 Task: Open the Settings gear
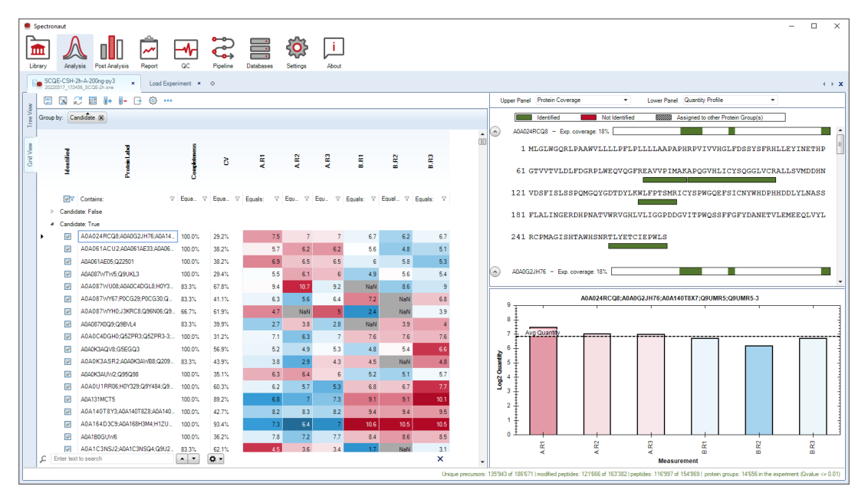(x=296, y=53)
